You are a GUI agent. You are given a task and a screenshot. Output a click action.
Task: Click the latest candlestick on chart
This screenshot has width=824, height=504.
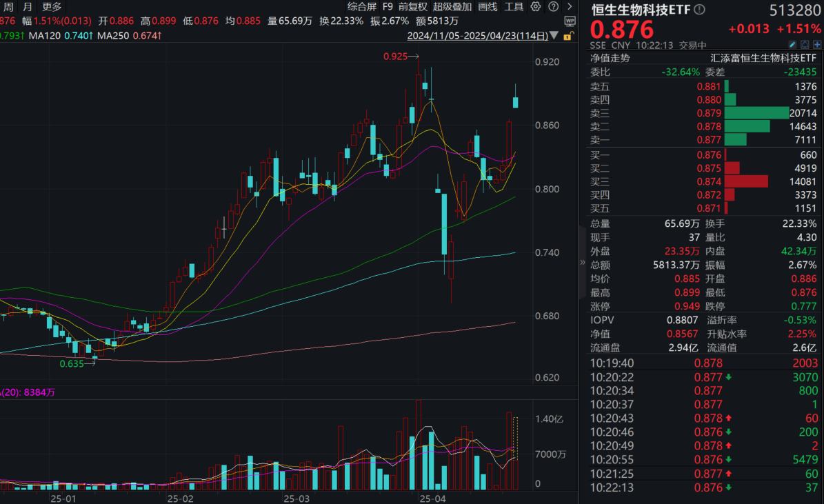(515, 102)
